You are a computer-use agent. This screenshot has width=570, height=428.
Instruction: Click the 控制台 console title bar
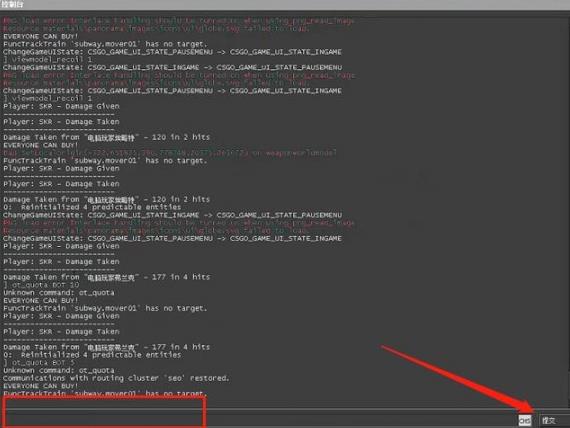285,5
